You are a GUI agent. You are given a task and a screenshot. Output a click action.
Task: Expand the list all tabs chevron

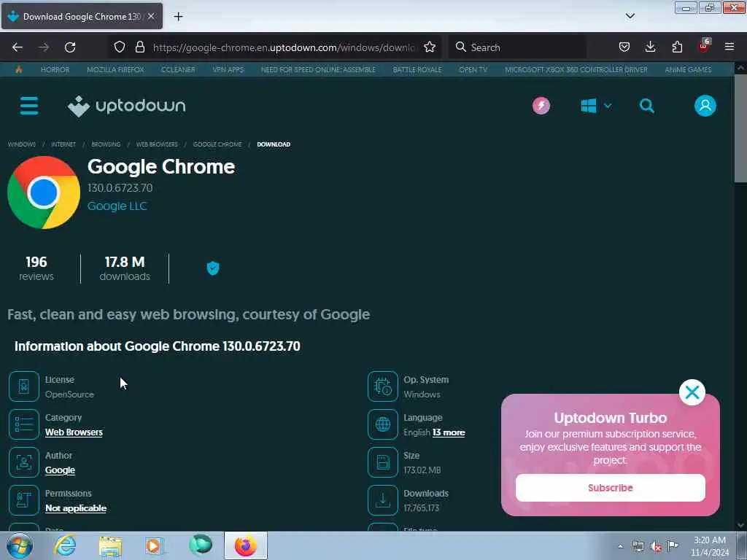[630, 16]
